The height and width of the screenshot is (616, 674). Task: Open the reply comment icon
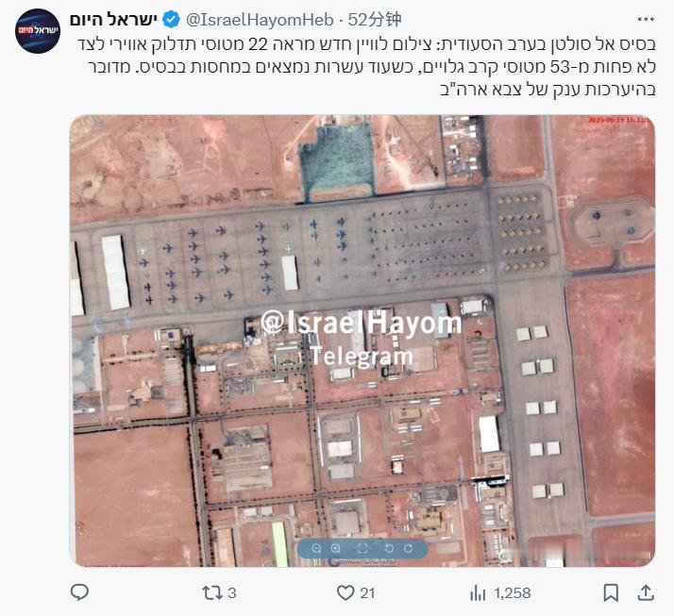(79, 592)
